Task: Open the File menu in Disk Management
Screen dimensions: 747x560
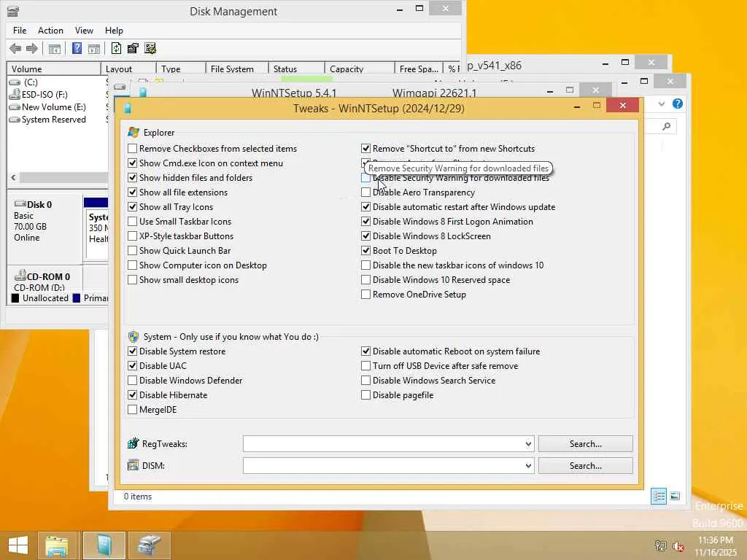Action: (x=20, y=31)
